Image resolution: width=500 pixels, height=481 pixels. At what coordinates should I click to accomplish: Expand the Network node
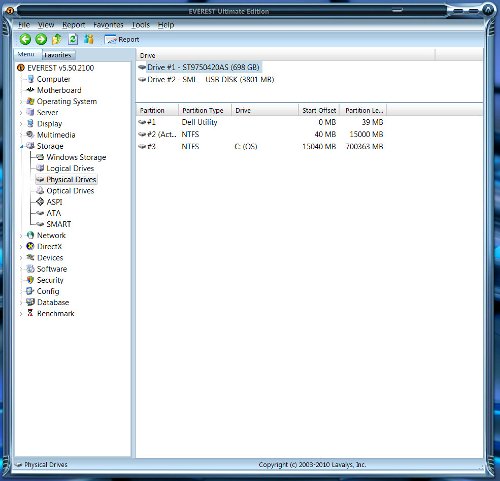pyautogui.click(x=21, y=236)
